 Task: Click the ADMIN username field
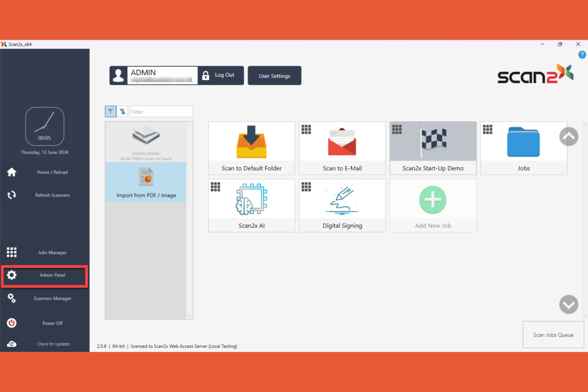162,75
